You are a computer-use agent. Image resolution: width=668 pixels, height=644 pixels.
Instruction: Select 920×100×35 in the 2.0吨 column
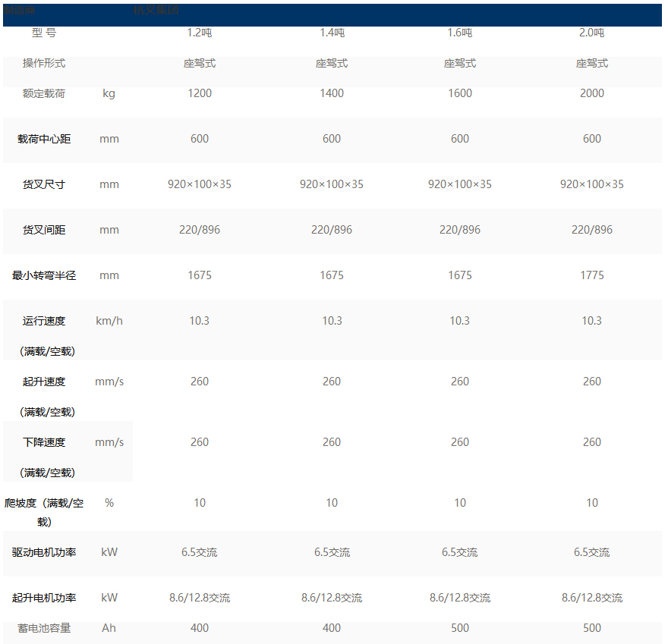pos(592,184)
